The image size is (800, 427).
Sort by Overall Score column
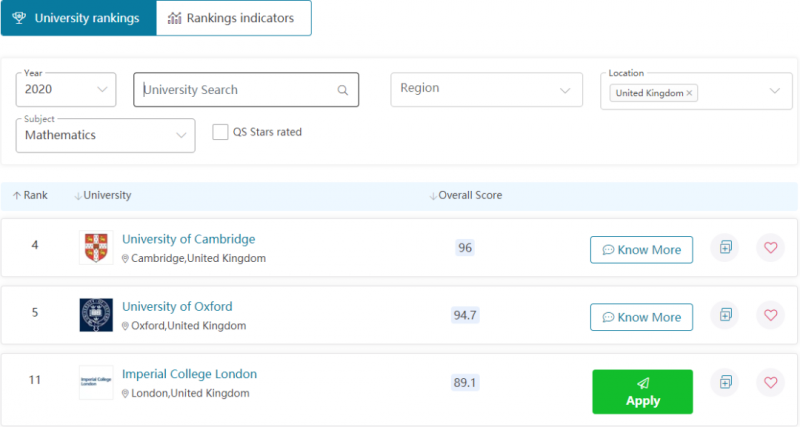click(466, 195)
